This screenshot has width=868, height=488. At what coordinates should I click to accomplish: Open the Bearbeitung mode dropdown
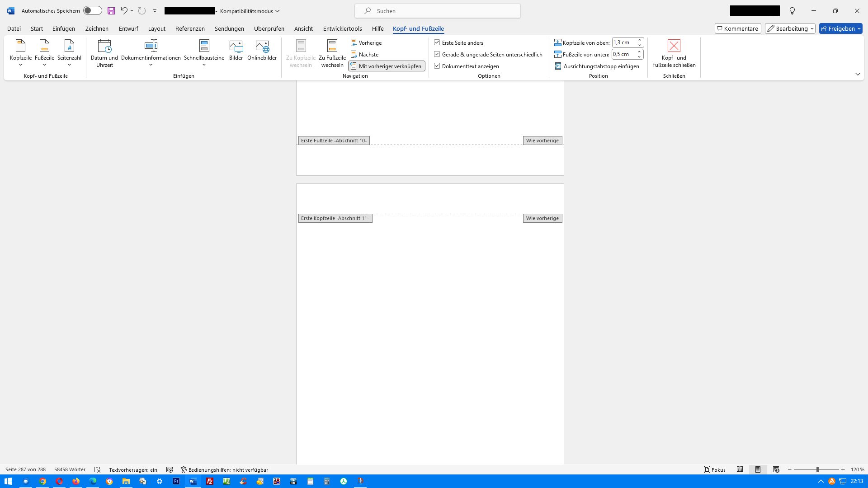point(790,28)
